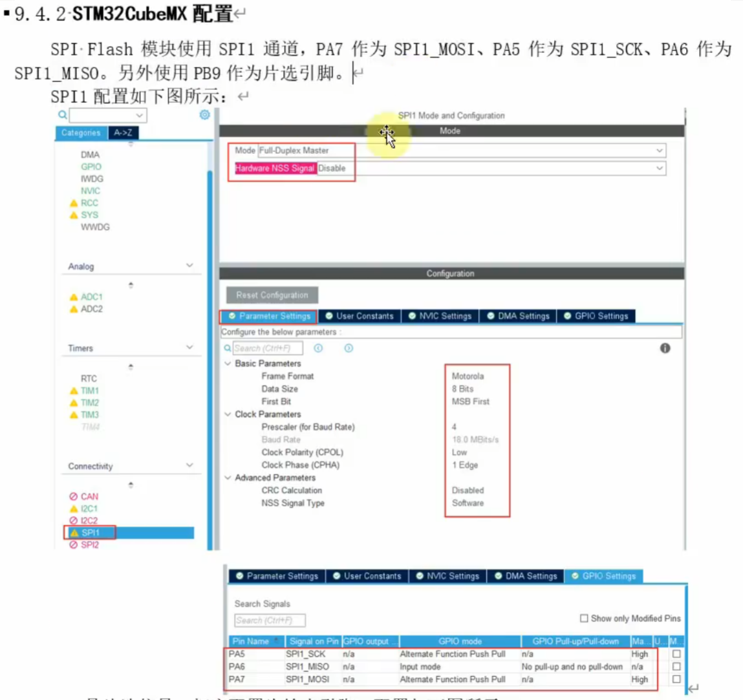Click the info icon in parameter panel
743x700 pixels.
coord(665,348)
